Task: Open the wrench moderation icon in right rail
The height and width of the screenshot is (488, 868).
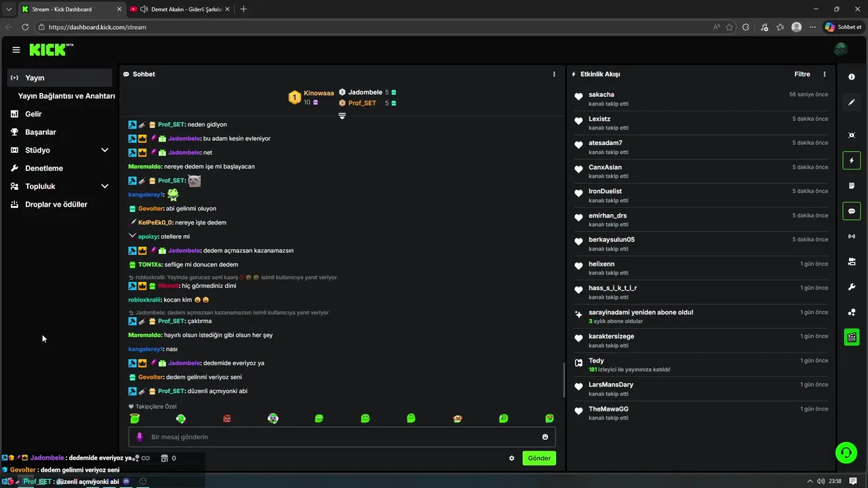Action: pyautogui.click(x=852, y=287)
